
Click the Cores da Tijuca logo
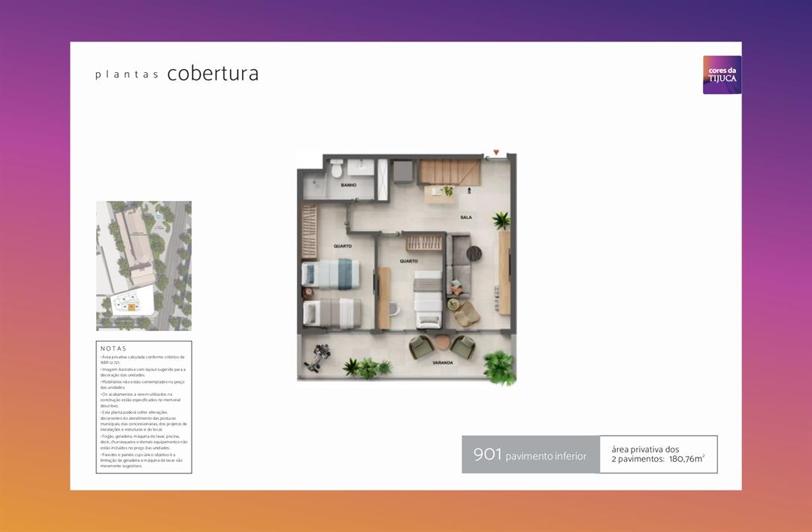click(722, 74)
